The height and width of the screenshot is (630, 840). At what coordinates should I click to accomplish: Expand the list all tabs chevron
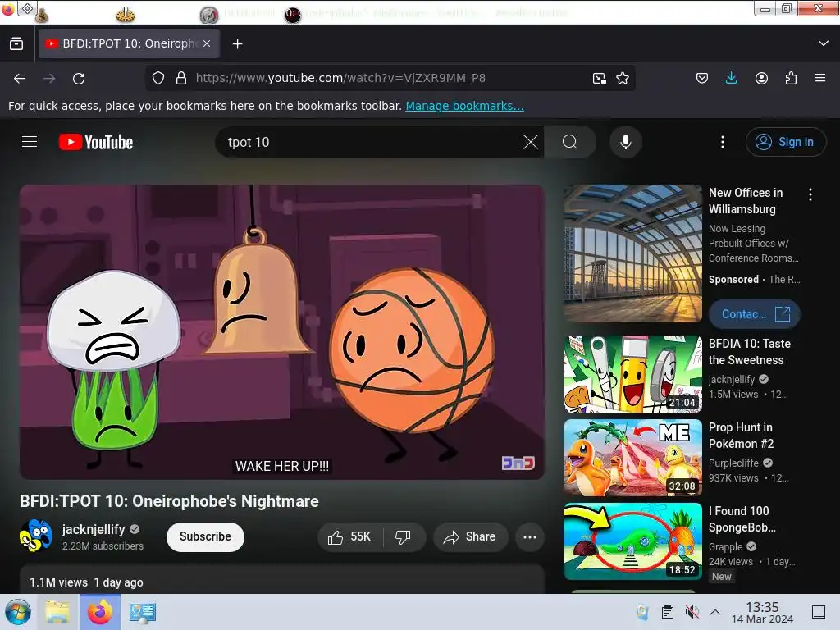824,43
